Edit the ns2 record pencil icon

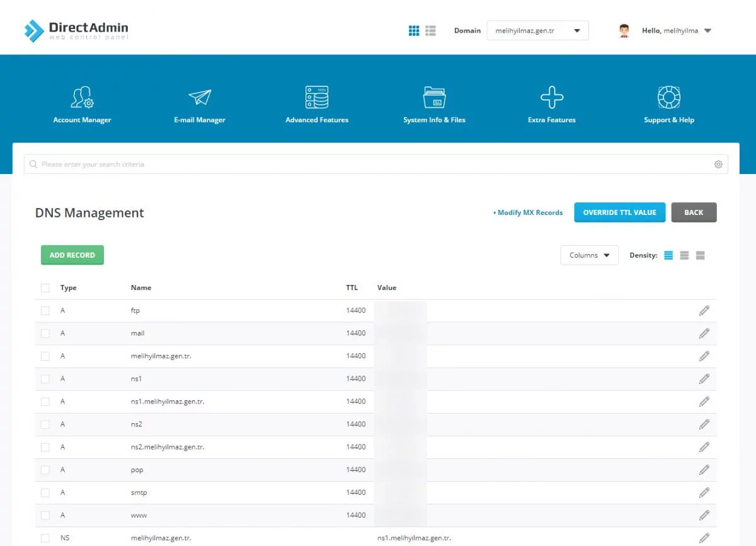[x=704, y=424]
